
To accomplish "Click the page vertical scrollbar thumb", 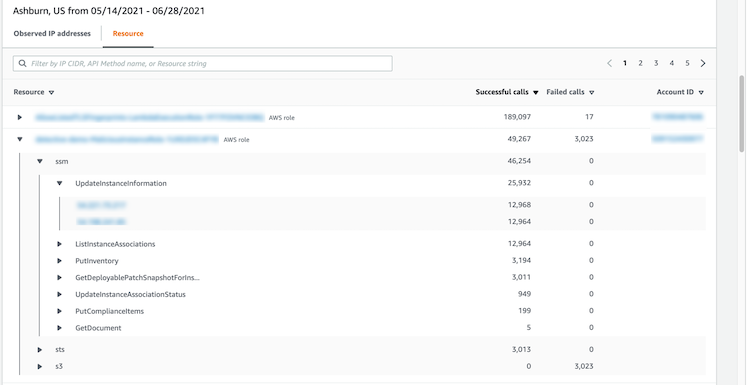I will coord(742,114).
